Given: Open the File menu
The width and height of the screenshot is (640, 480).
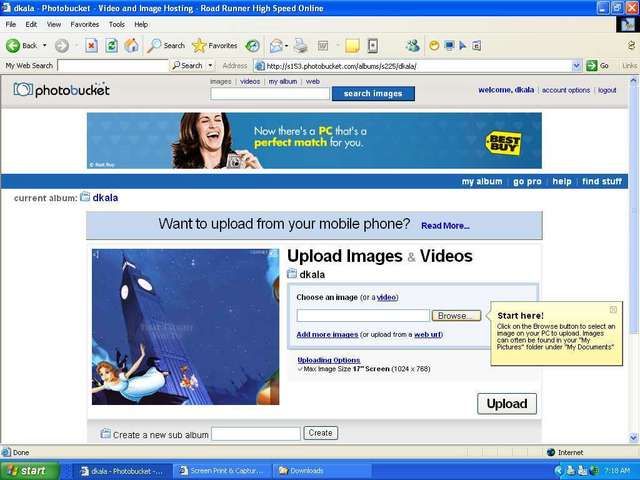Looking at the screenshot, I should [11, 24].
